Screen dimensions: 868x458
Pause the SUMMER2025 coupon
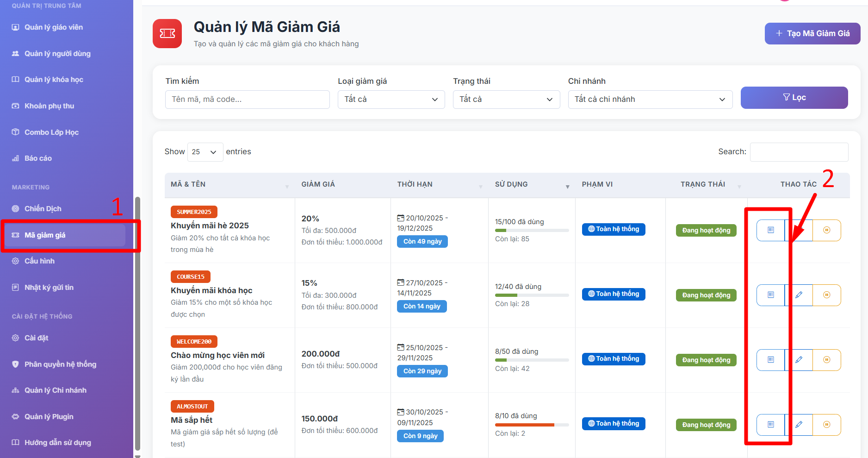click(827, 230)
